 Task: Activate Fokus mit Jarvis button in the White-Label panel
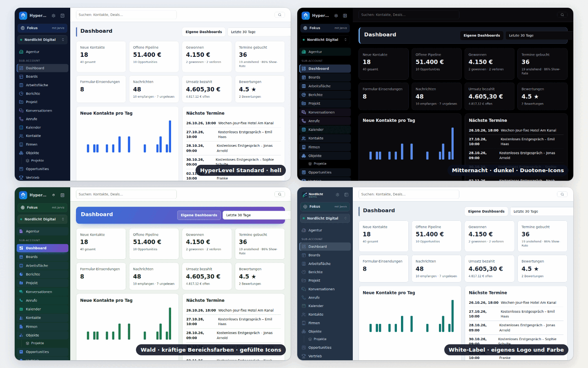pos(325,206)
